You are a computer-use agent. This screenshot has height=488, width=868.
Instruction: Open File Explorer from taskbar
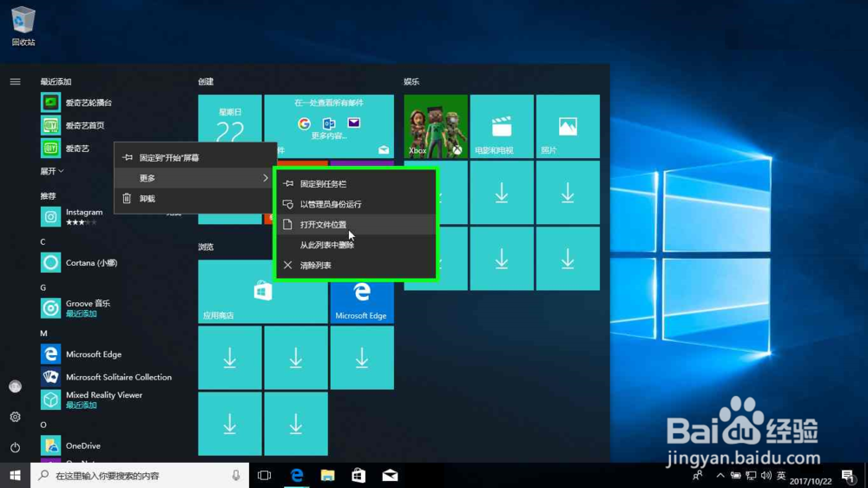[x=328, y=475]
